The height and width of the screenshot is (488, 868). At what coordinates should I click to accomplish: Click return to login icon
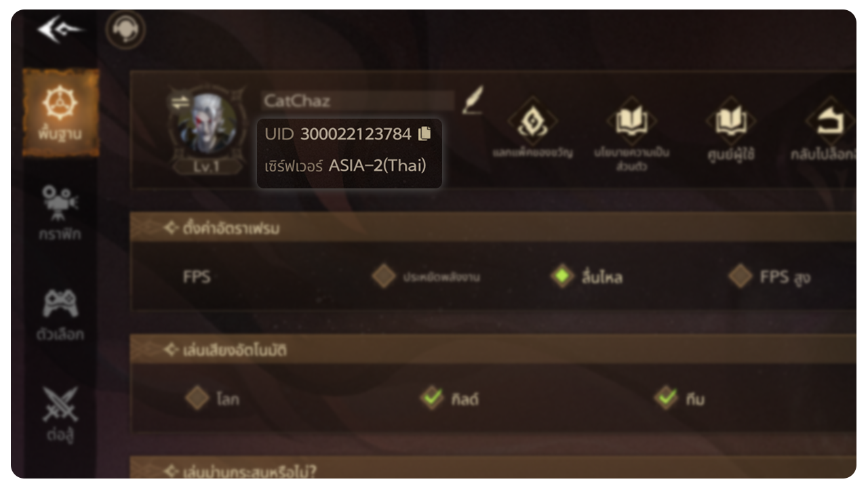pos(829,123)
